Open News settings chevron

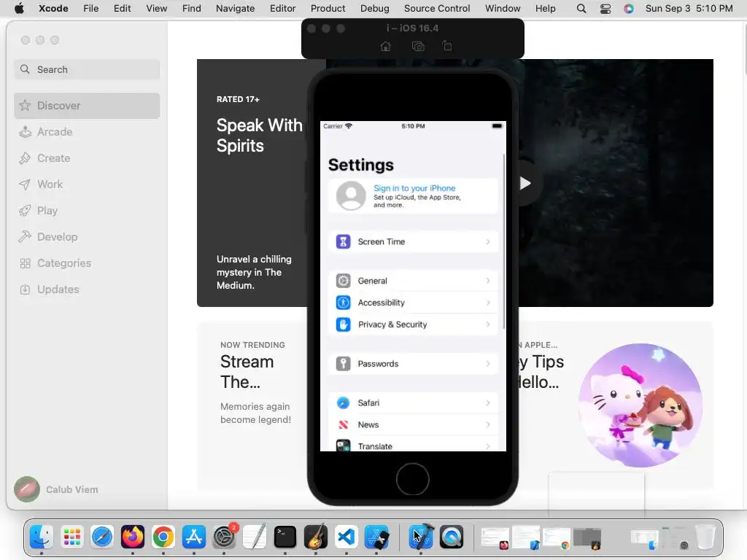pyautogui.click(x=488, y=425)
